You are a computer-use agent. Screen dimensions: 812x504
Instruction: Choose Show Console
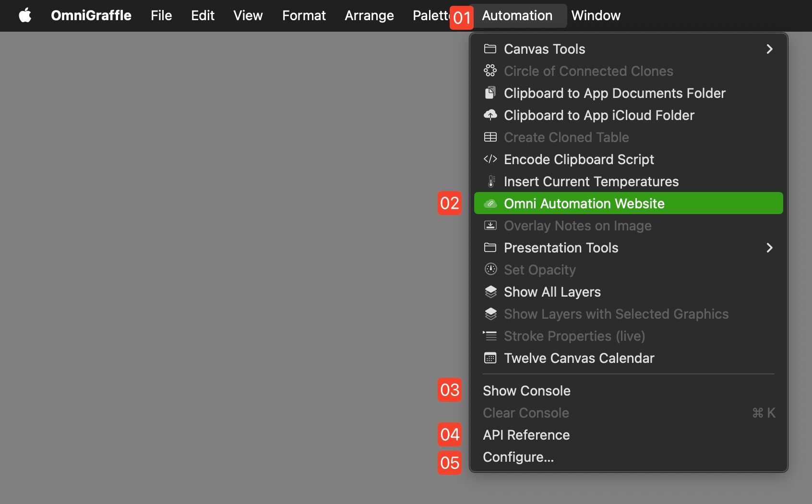[628, 391]
